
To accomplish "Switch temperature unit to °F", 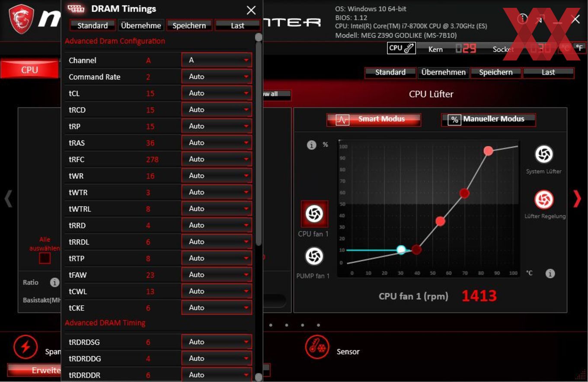I will tap(579, 48).
